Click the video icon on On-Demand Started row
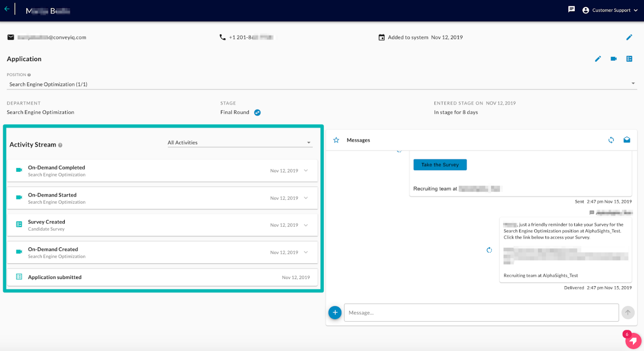Screen dimensions: 644x351 (19, 198)
